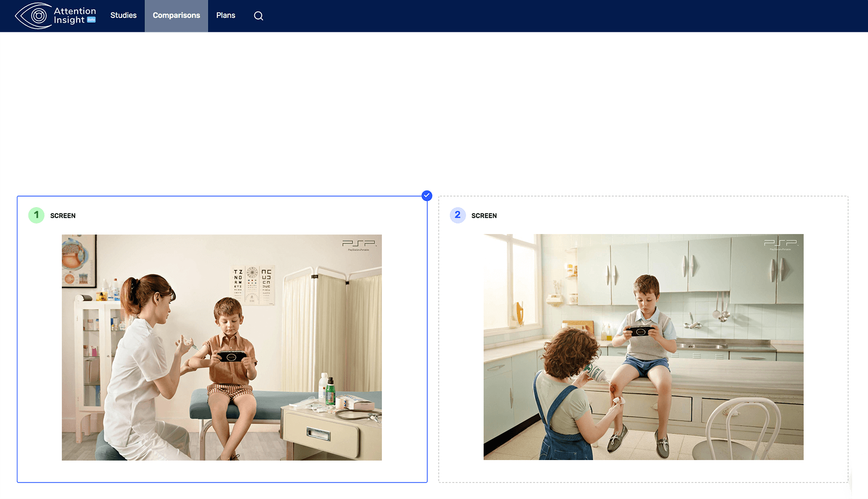Click the SCREEN label beside badge 1

[x=63, y=216]
